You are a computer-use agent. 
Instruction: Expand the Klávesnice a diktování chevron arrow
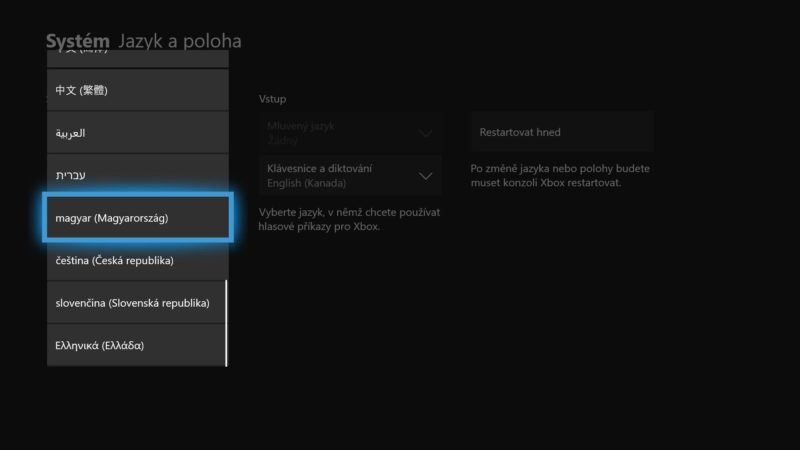426,176
